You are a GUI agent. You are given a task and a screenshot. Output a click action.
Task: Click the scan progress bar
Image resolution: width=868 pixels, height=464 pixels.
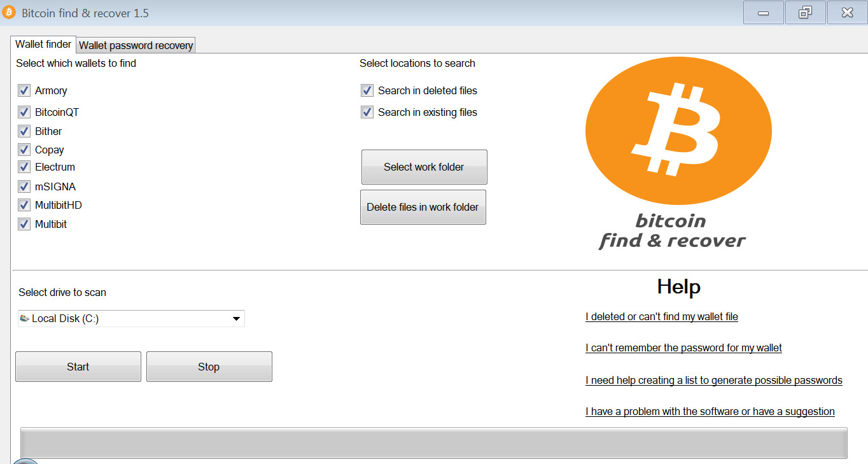pos(434,442)
